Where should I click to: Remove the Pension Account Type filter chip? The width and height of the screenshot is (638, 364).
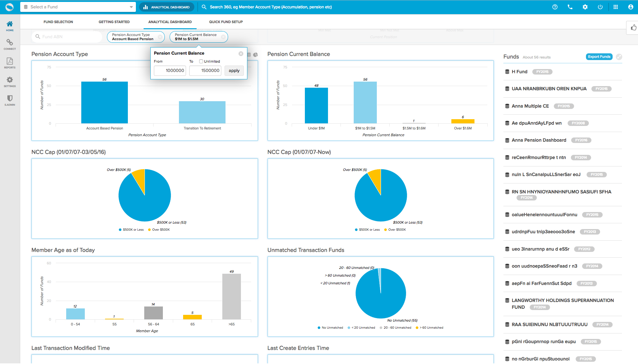tap(160, 37)
